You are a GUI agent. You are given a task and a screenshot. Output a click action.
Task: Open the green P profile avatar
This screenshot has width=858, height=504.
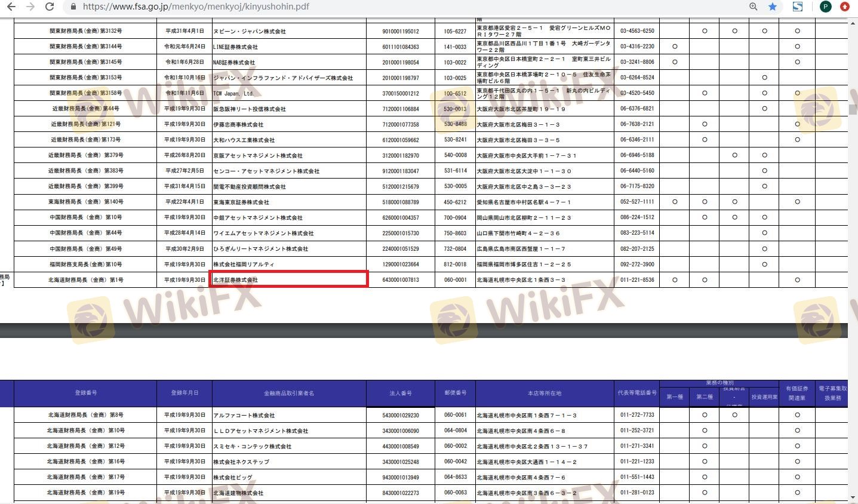[825, 7]
